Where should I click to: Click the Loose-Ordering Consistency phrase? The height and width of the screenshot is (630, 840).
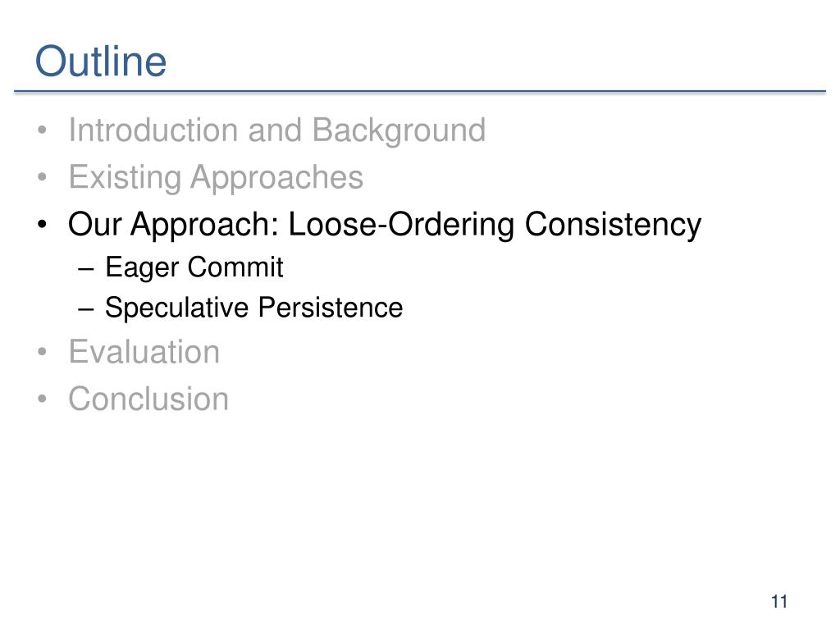(x=495, y=225)
